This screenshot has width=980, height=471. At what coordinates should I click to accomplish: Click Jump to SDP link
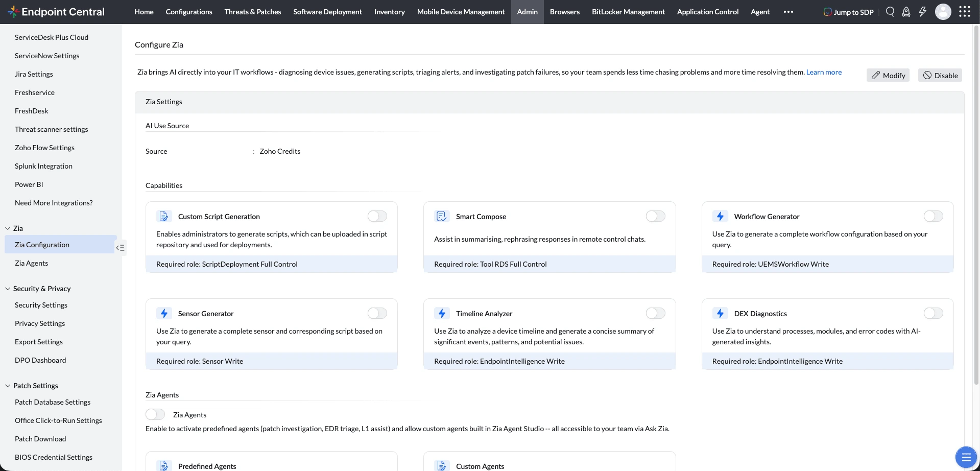[x=853, y=12]
